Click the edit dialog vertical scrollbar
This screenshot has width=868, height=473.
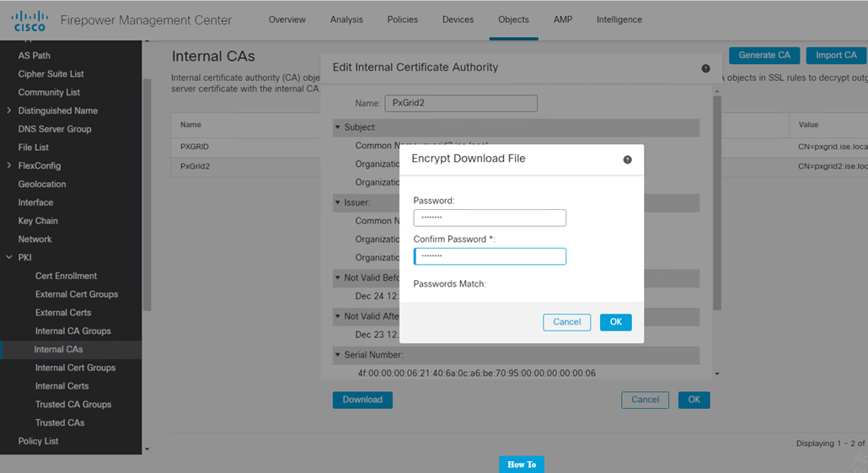(x=717, y=202)
